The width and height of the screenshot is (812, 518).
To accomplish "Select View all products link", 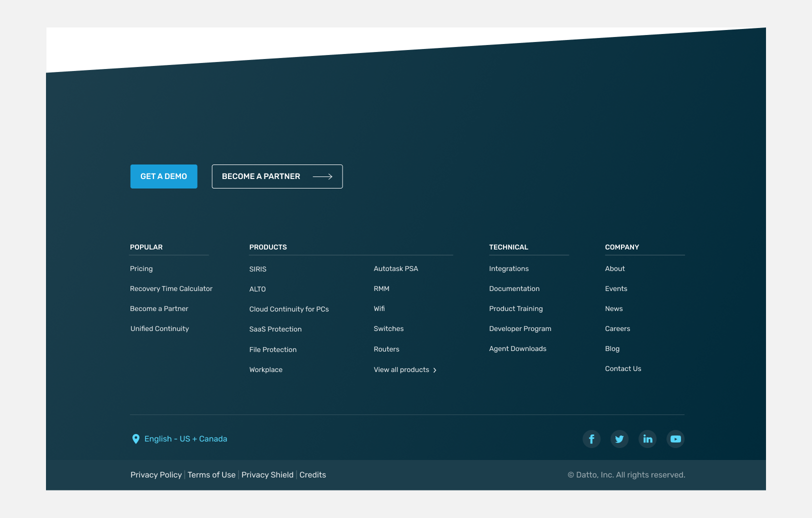I will click(x=401, y=369).
